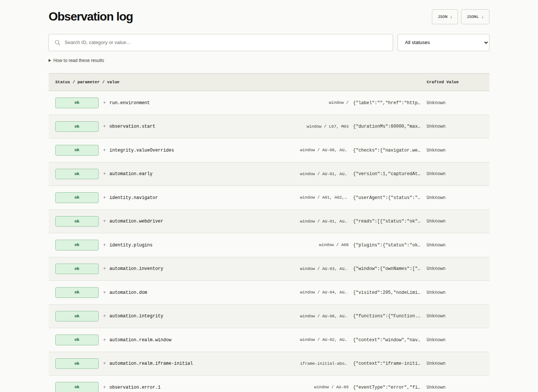Click Unknown in the automation.realm.iframe-initial row
Screen dimensions: 538x392
pyautogui.click(x=436, y=363)
